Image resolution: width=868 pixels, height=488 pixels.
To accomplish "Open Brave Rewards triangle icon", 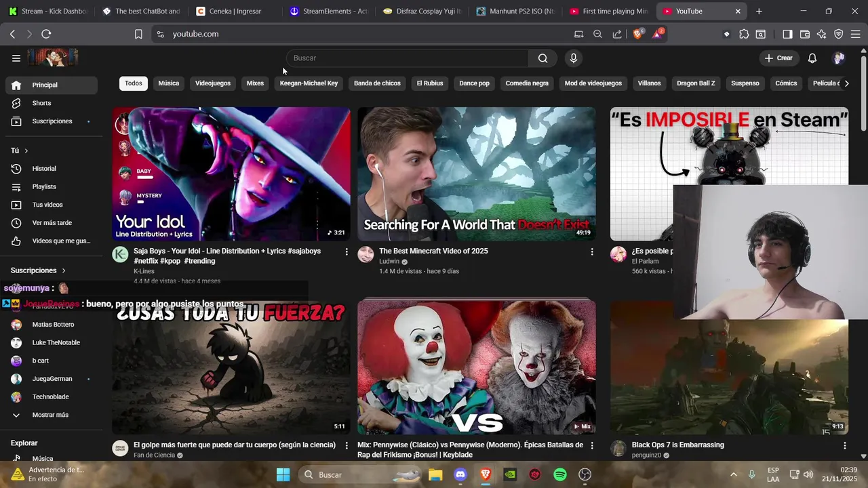I will pos(657,34).
